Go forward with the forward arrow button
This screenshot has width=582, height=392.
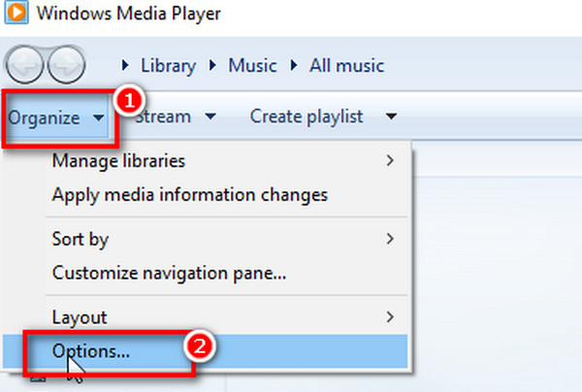coord(66,65)
